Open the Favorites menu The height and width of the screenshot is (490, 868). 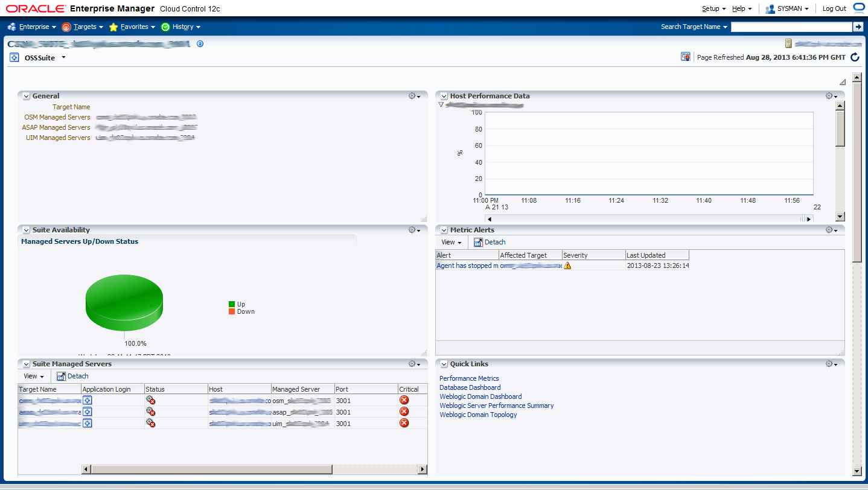(132, 27)
